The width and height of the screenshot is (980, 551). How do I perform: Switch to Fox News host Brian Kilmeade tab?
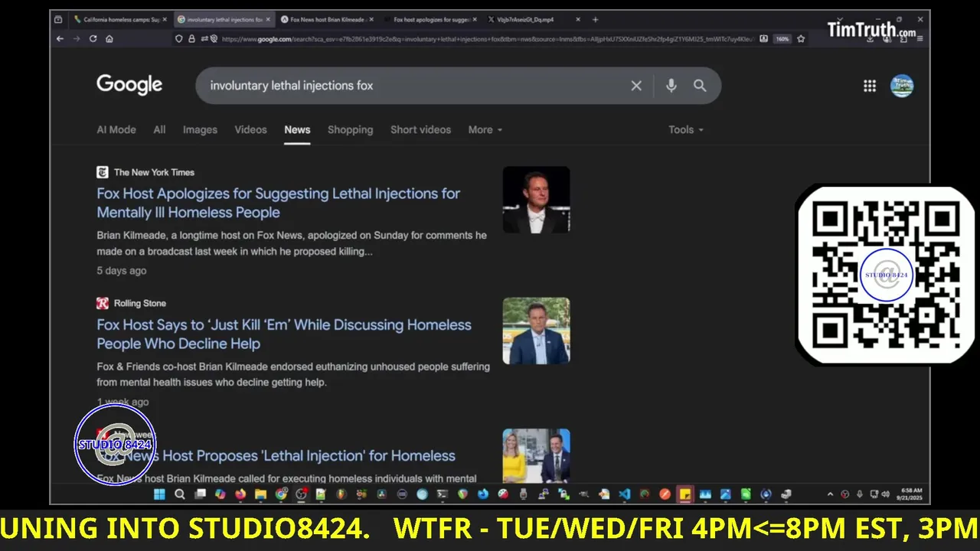pos(327,19)
